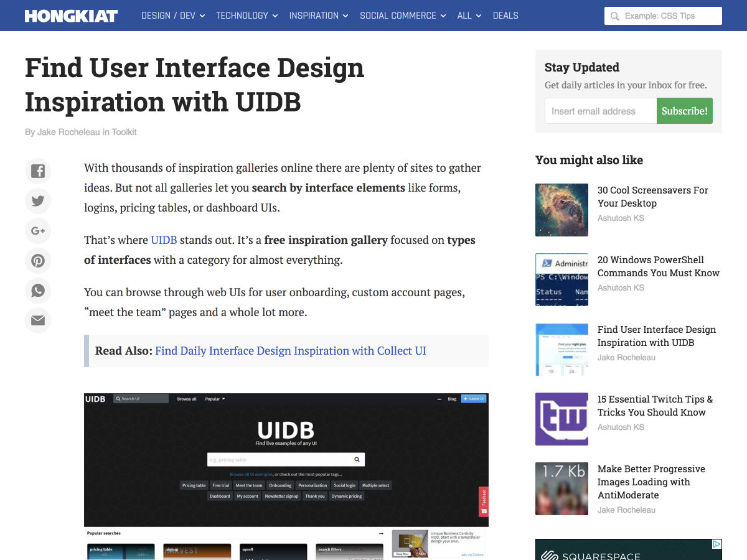Focus the Example: CSS Tips search field
The width and height of the screenshot is (747, 560).
tap(663, 16)
